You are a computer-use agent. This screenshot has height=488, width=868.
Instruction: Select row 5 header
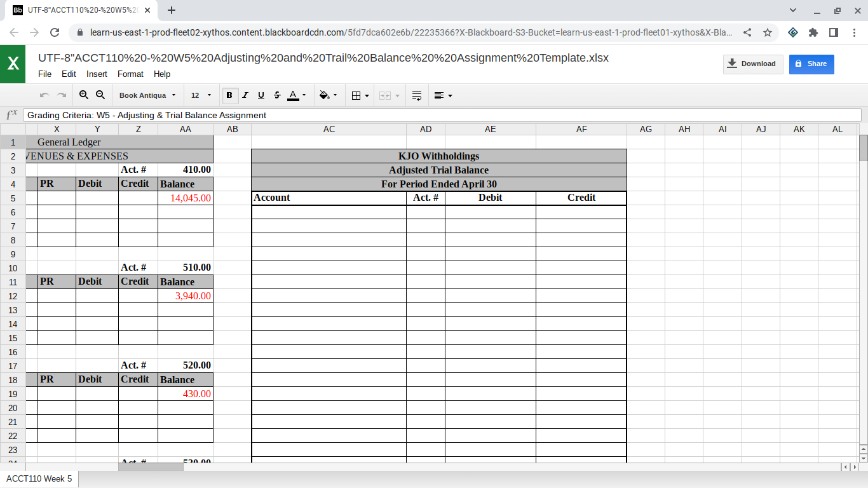coord(13,198)
